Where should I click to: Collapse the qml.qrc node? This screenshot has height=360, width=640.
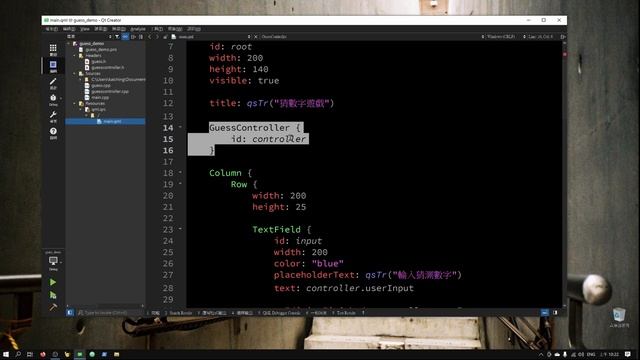tap(81, 109)
